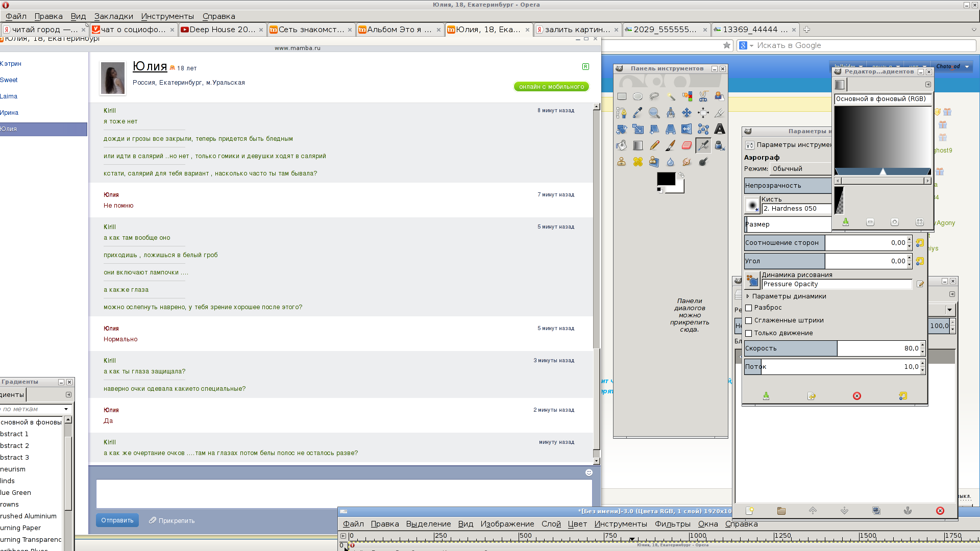This screenshot has width=980, height=551.
Task: Open Opera Файл menu
Action: click(x=16, y=16)
